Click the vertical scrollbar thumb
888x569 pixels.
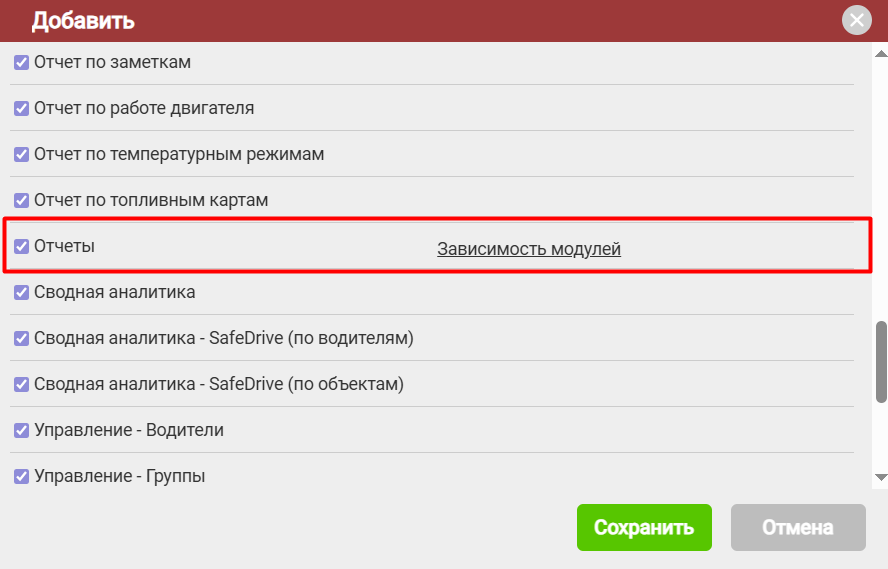881,360
